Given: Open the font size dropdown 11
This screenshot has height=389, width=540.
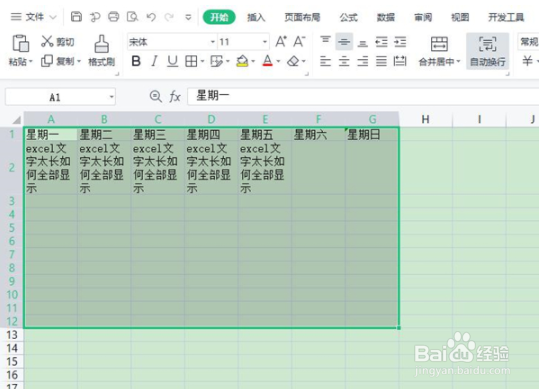Looking at the screenshot, I should click(265, 42).
